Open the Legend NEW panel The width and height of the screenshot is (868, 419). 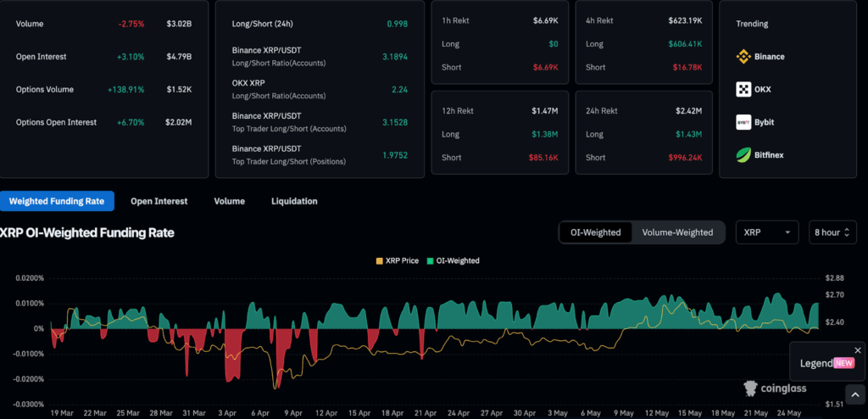(x=827, y=363)
